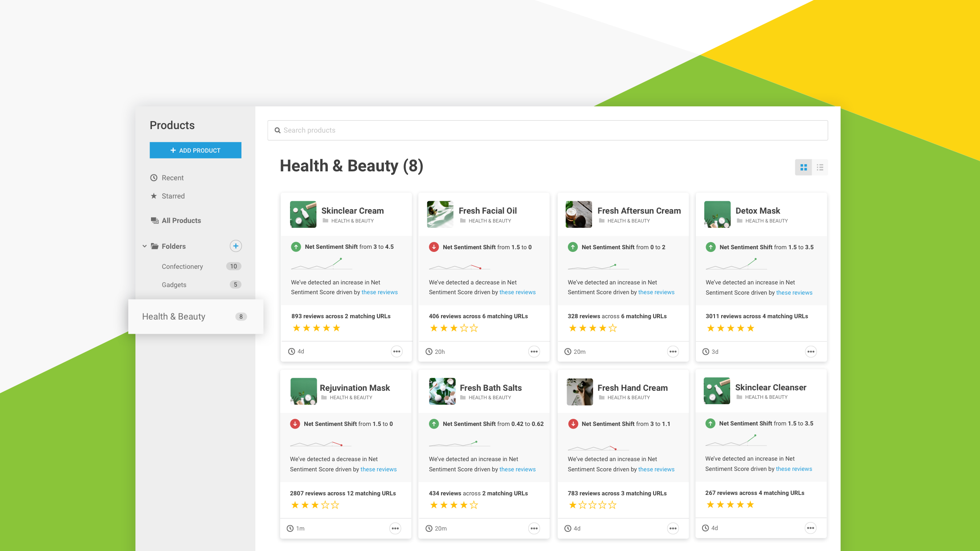This screenshot has height=551, width=980.
Task: Select Starred using the star icon
Action: coord(154,196)
